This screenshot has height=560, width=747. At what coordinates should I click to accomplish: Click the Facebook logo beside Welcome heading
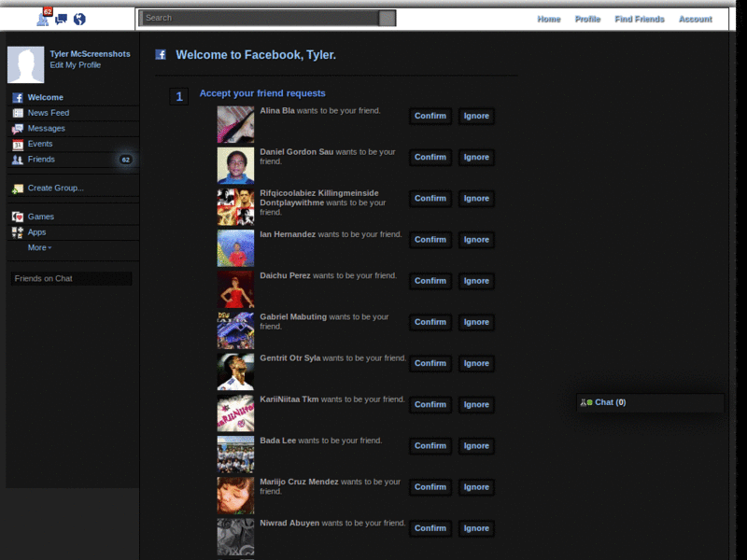pyautogui.click(x=161, y=55)
